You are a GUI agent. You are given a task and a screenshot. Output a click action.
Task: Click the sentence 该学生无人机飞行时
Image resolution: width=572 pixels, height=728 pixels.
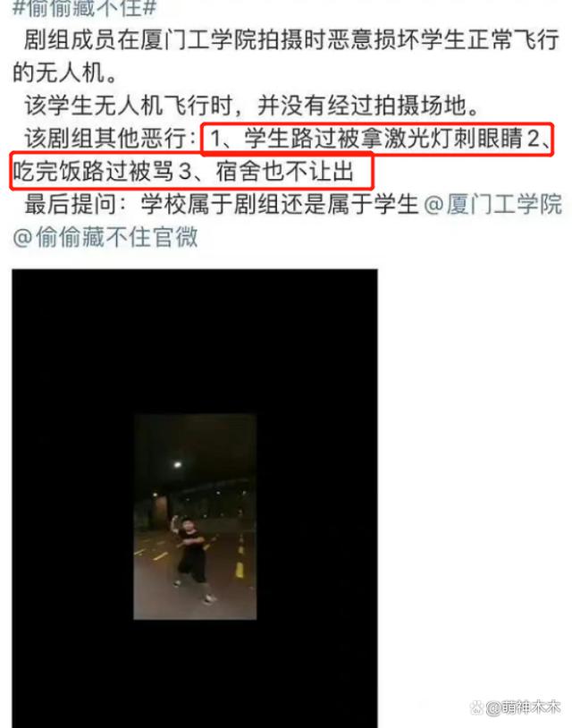(129, 106)
